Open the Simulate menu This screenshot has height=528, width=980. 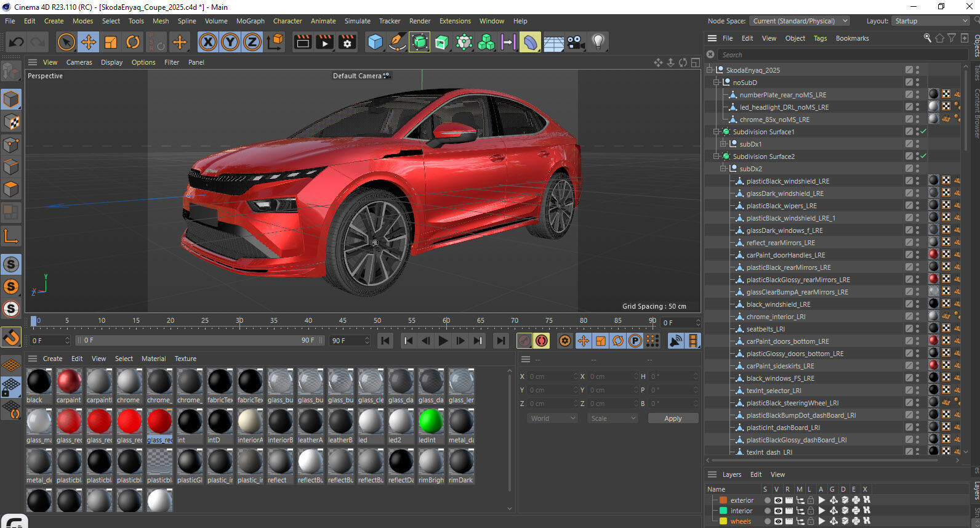tap(358, 21)
